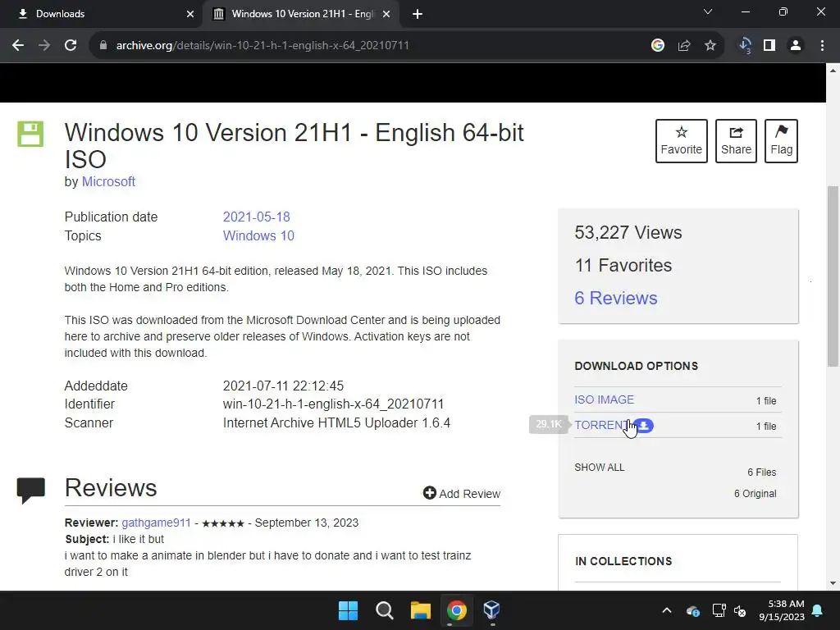
Task: Click the Internet Archive HTML5 Uploader 1.6.4 text
Action: click(336, 422)
